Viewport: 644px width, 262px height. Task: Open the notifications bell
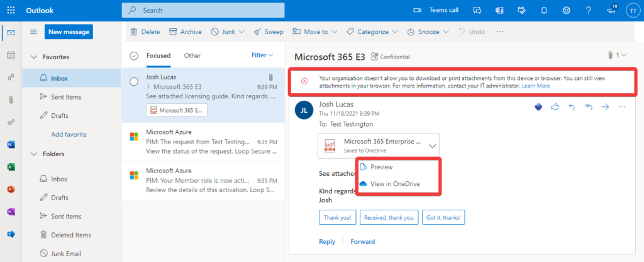pyautogui.click(x=544, y=10)
